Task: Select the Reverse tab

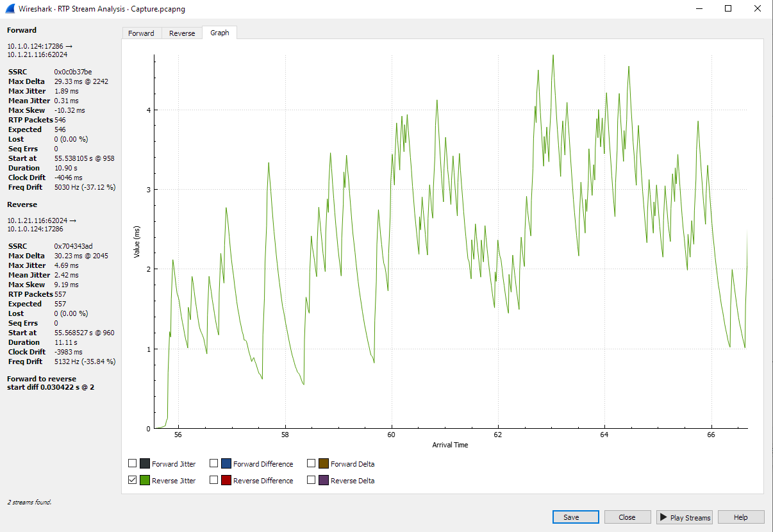Action: (181, 33)
